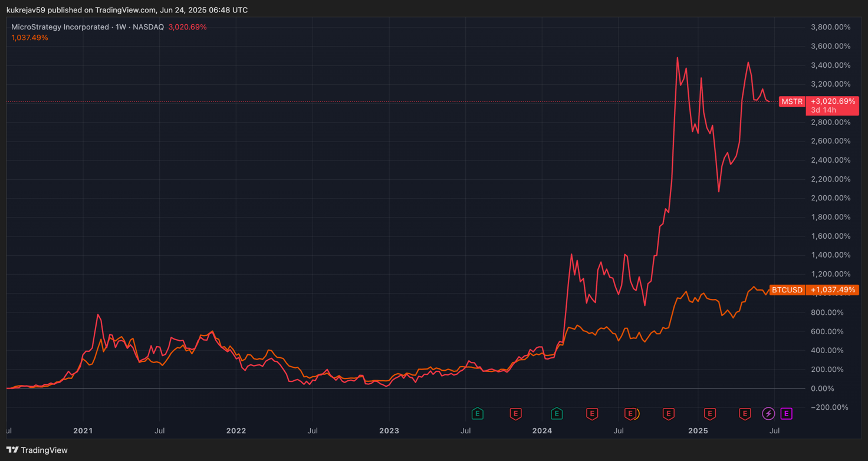Click the 2021 time axis label
Viewport: 868px width, 461px height.
tap(83, 431)
